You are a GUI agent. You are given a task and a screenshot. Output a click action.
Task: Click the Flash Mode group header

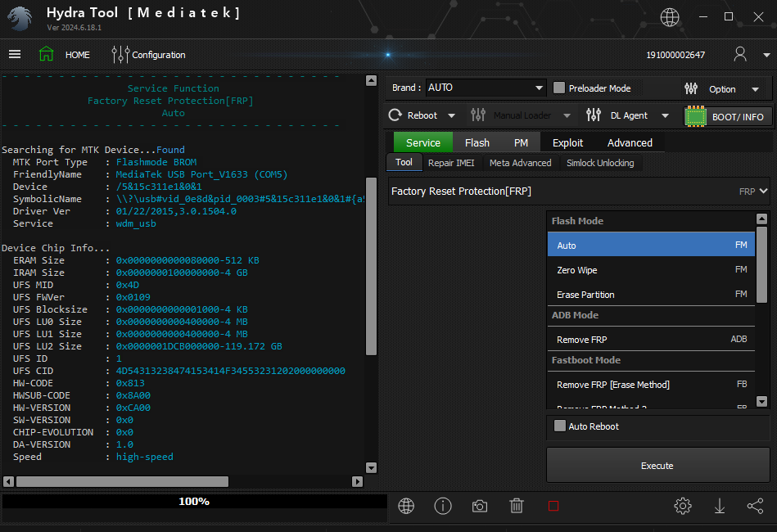point(651,221)
